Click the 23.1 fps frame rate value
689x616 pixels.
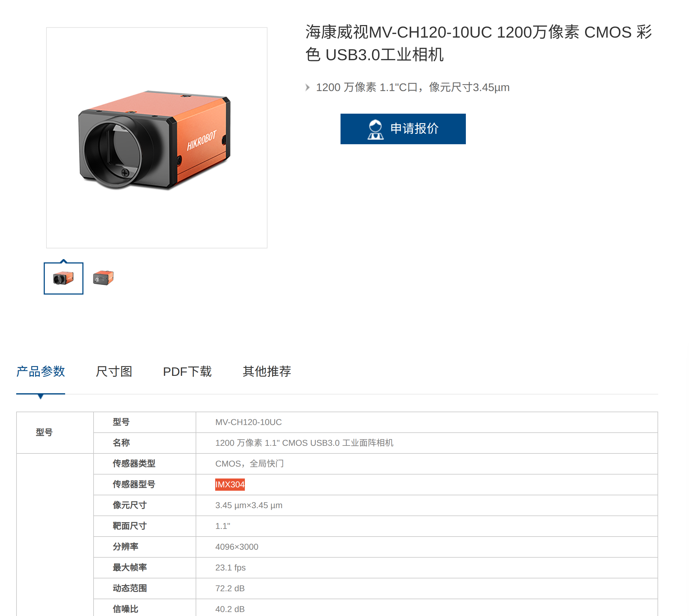pyautogui.click(x=230, y=568)
